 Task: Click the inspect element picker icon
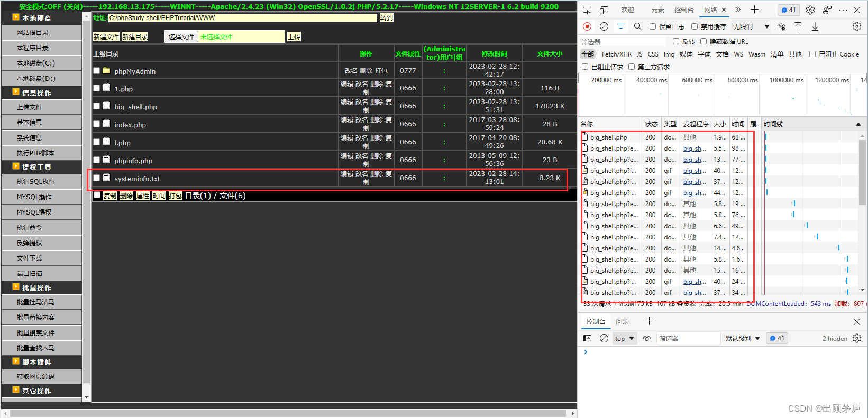(x=587, y=10)
